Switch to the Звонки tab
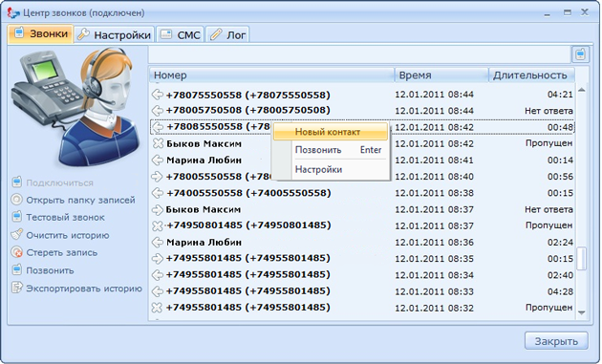602x364 pixels. coord(40,34)
